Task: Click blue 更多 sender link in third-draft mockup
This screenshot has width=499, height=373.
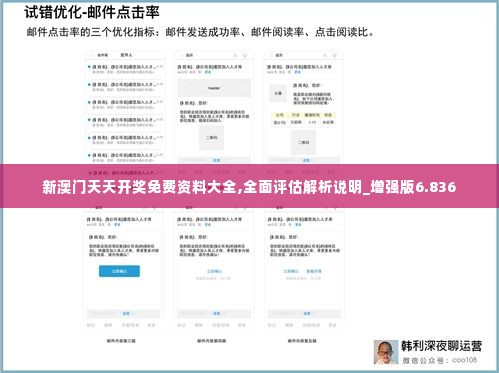Action: point(117,225)
